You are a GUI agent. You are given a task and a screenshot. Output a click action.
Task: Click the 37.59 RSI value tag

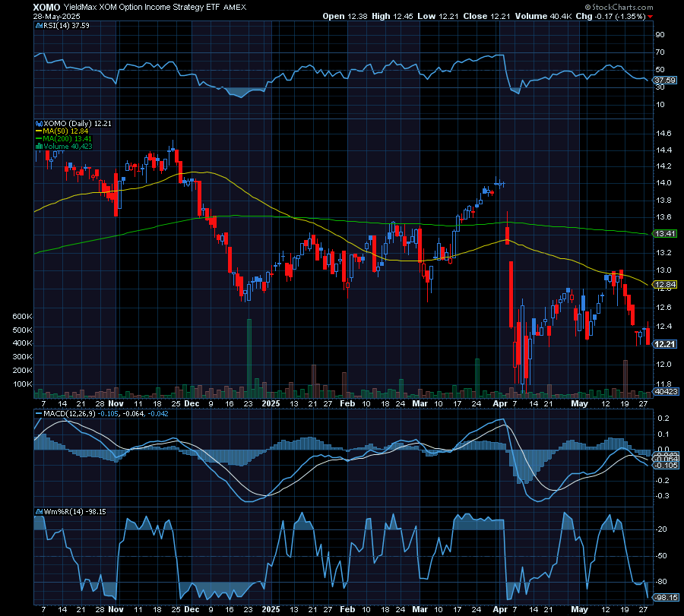point(664,79)
